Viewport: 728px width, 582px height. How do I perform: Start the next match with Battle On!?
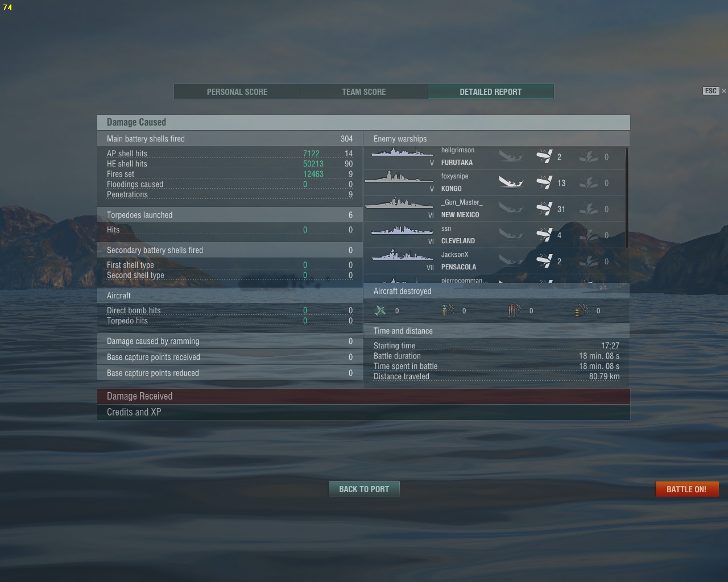(x=686, y=489)
